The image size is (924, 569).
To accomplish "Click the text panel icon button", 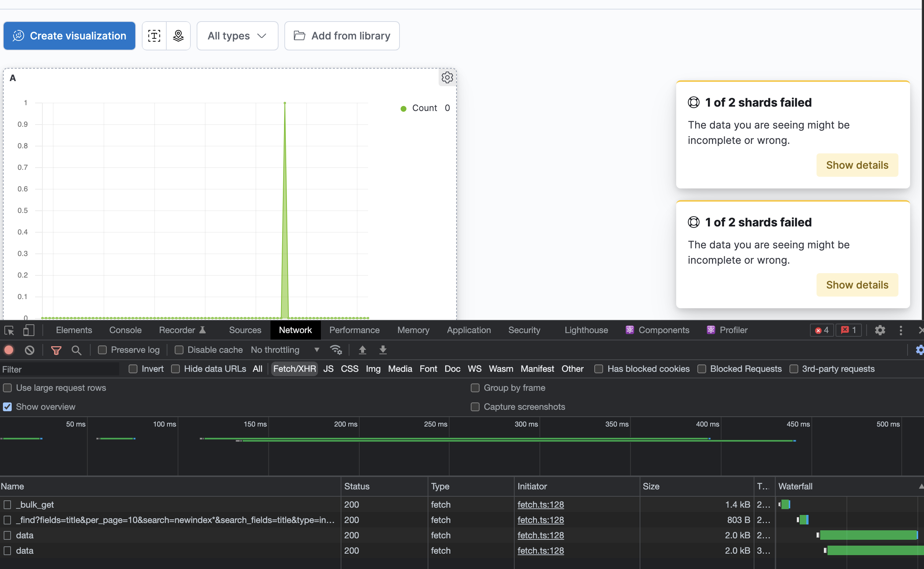I will [x=154, y=36].
